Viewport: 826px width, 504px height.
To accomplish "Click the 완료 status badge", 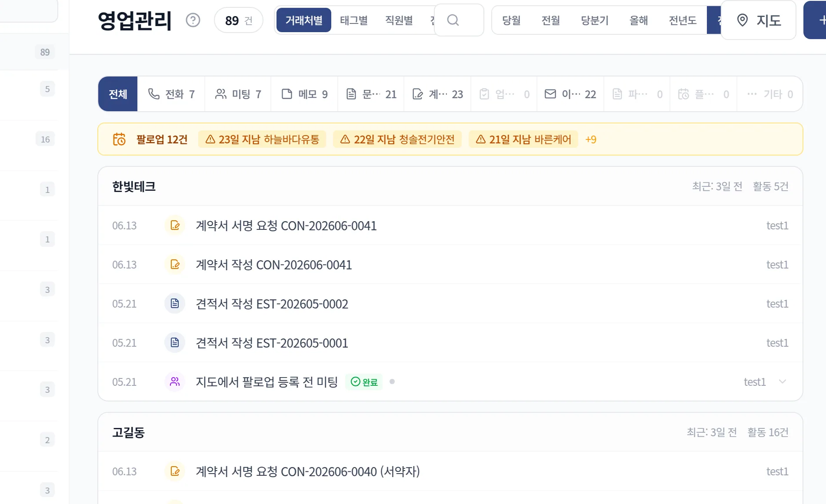I will (364, 382).
